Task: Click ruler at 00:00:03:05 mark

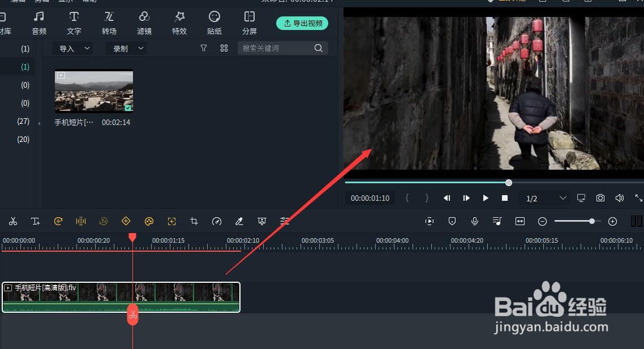Action: (317, 240)
